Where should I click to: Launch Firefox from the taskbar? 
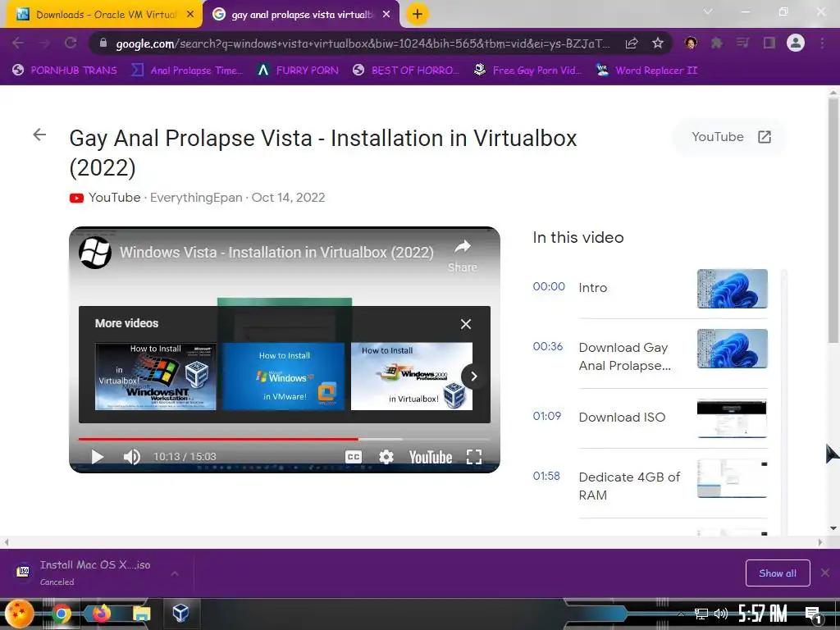point(101,613)
